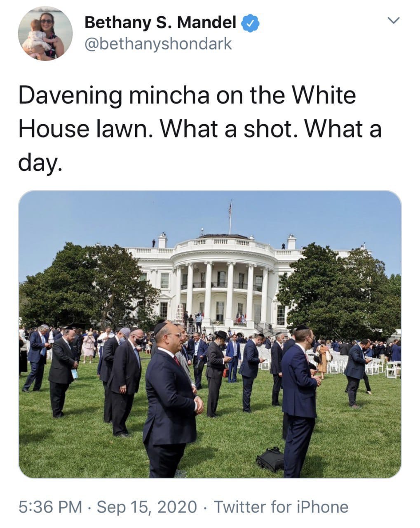Image resolution: width=420 pixels, height=528 pixels.
Task: Open Bethany S. Mandel's profile avatar
Action: click(45, 33)
